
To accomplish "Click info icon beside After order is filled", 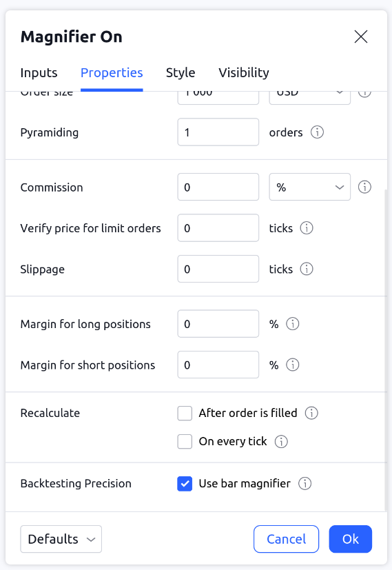I will click(x=311, y=413).
